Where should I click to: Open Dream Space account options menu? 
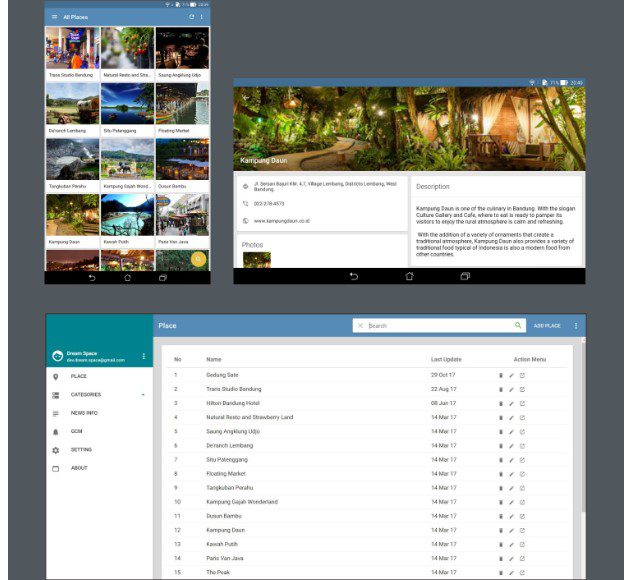tap(144, 356)
